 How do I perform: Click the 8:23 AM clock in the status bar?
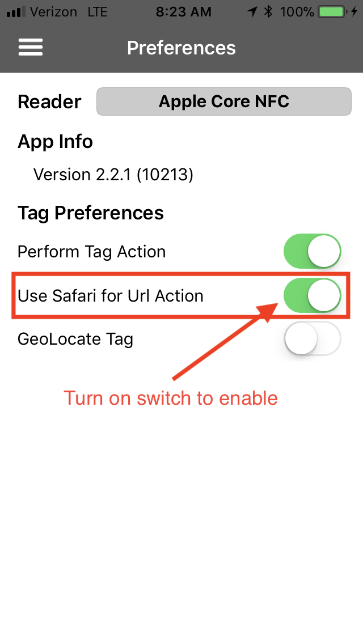point(183,11)
